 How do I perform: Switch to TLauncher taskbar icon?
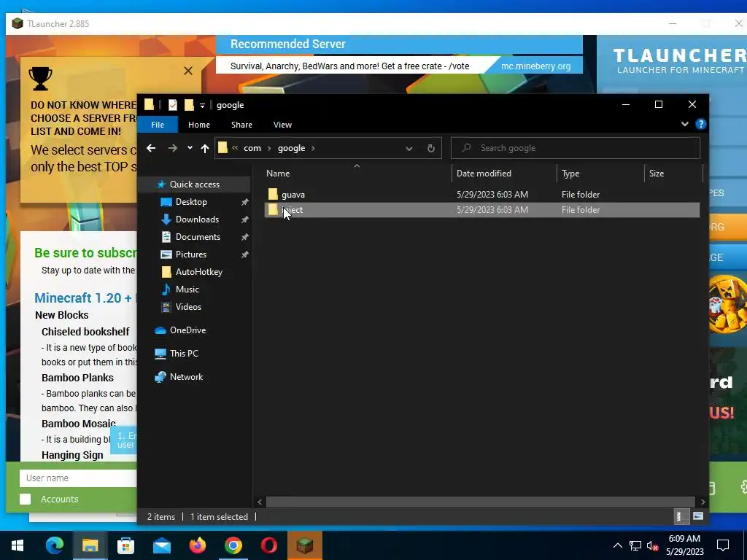(x=304, y=545)
